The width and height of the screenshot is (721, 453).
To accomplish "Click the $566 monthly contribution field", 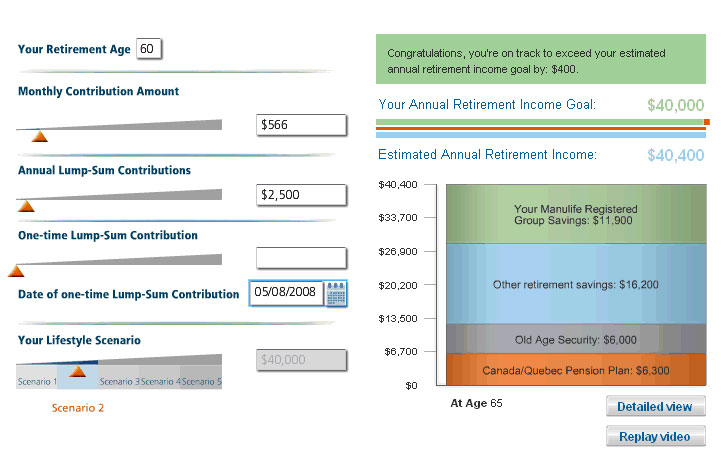I will click(301, 125).
